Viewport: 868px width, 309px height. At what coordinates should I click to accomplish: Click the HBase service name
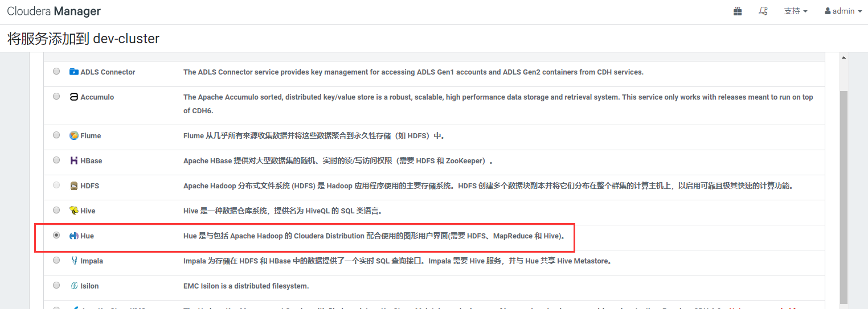[x=91, y=161]
